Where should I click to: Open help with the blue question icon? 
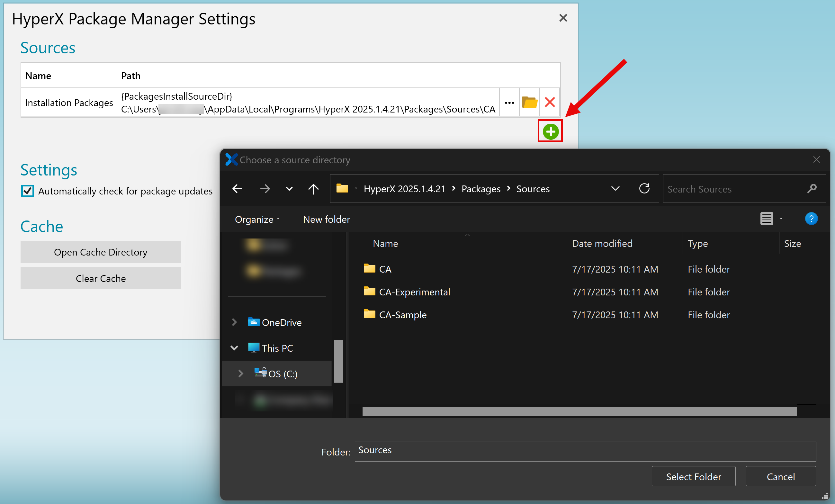coord(811,219)
